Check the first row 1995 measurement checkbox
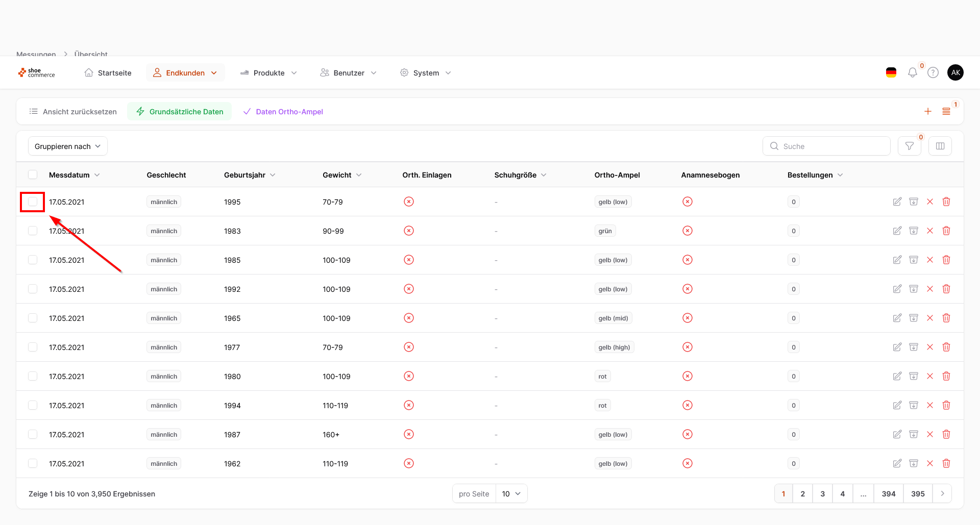The width and height of the screenshot is (980, 525). 33,202
